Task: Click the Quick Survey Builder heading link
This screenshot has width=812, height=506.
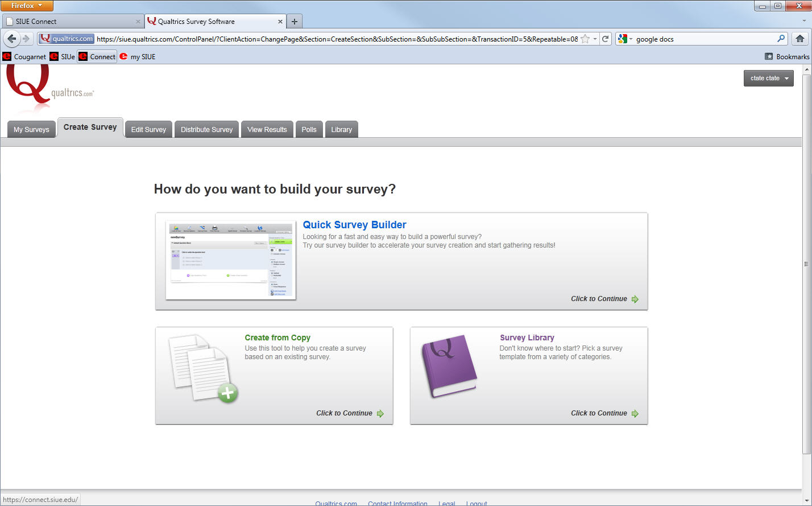Action: click(354, 225)
